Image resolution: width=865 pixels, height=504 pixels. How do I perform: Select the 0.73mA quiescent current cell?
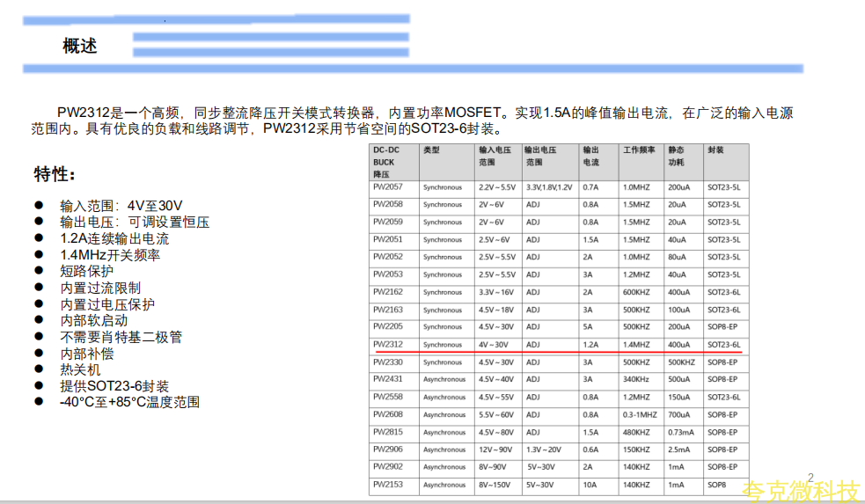tap(680, 432)
